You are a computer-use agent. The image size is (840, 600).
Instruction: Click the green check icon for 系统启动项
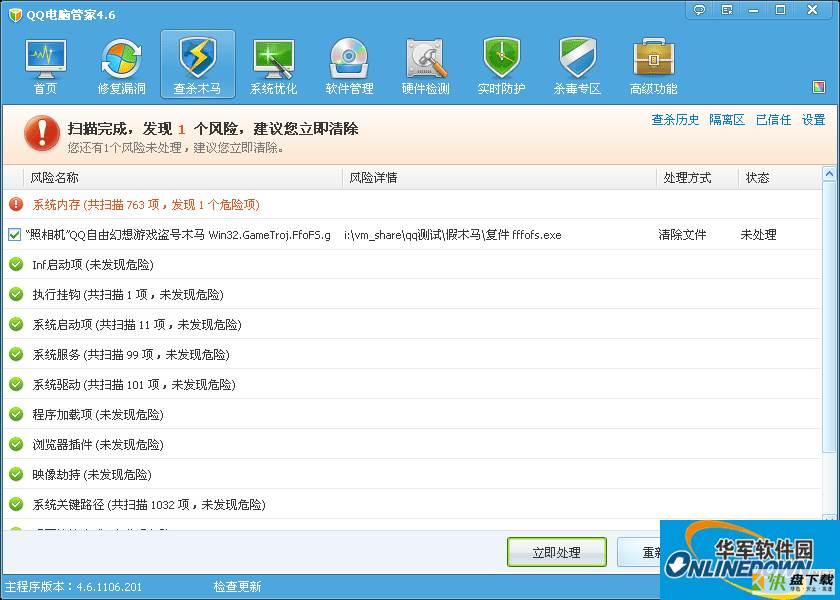tap(16, 324)
